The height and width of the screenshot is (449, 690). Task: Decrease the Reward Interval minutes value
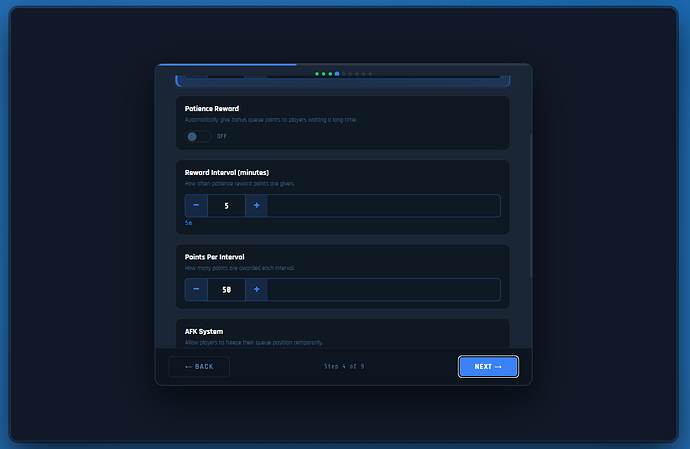tap(196, 206)
